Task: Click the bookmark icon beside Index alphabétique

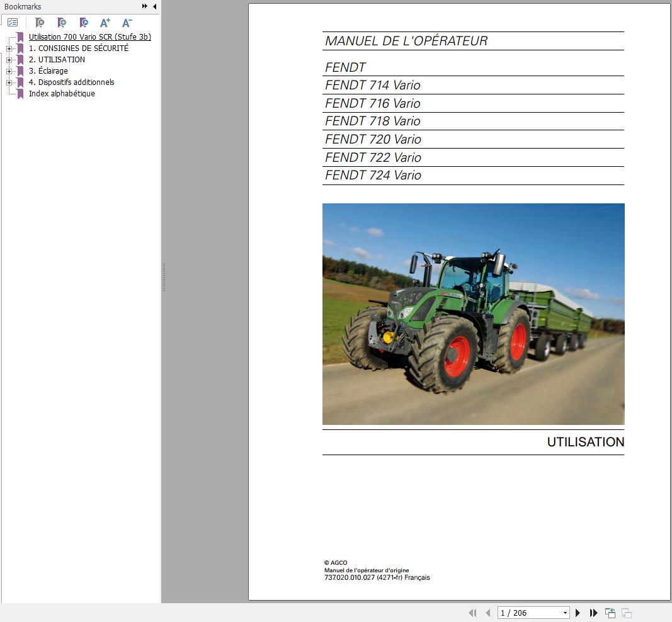Action: [x=20, y=94]
